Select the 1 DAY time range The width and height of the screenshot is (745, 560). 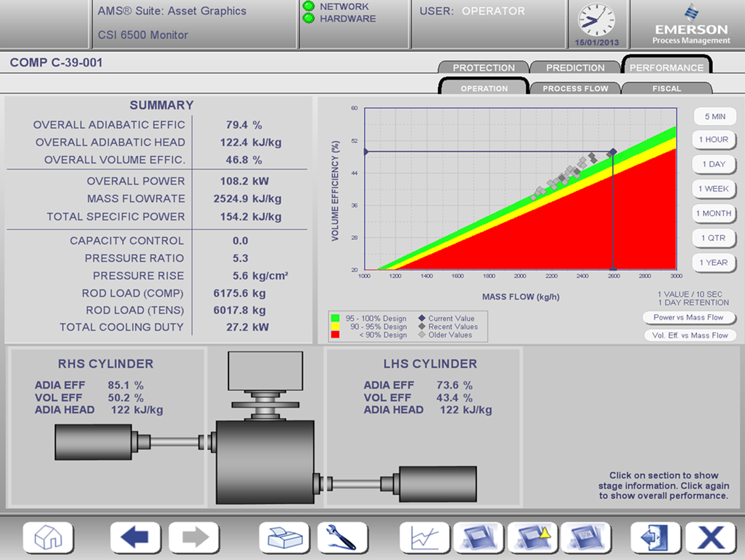(714, 164)
